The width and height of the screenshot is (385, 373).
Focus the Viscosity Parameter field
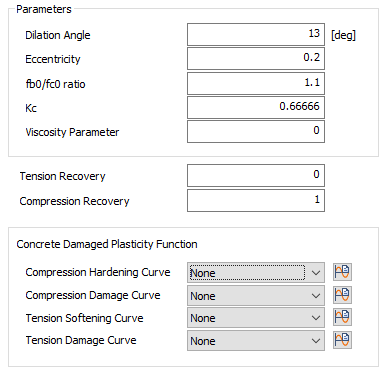pos(256,131)
